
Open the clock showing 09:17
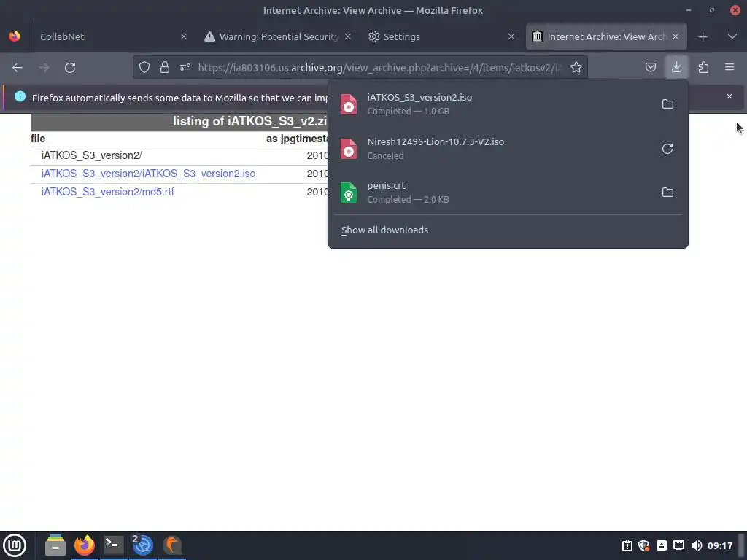(720, 545)
